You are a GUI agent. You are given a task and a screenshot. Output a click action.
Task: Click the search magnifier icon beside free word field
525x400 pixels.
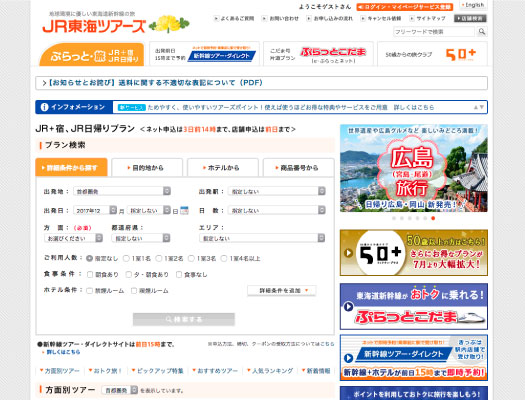pyautogui.click(x=482, y=32)
